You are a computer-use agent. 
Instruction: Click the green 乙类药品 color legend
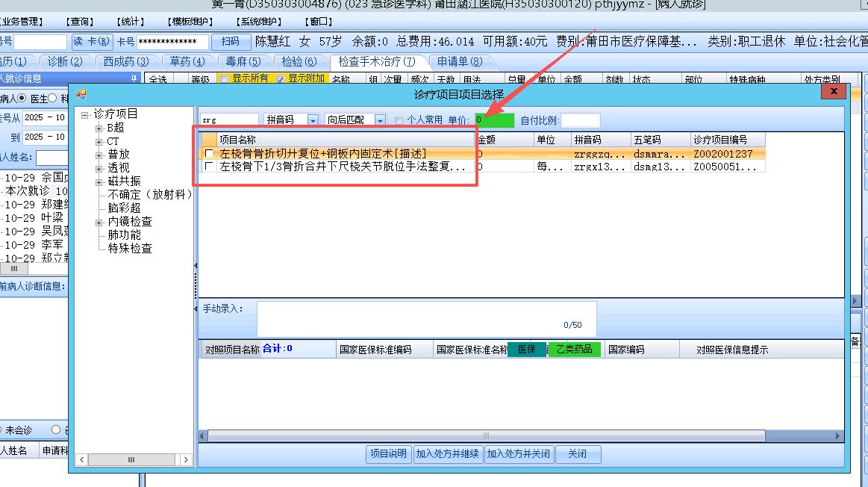point(574,350)
